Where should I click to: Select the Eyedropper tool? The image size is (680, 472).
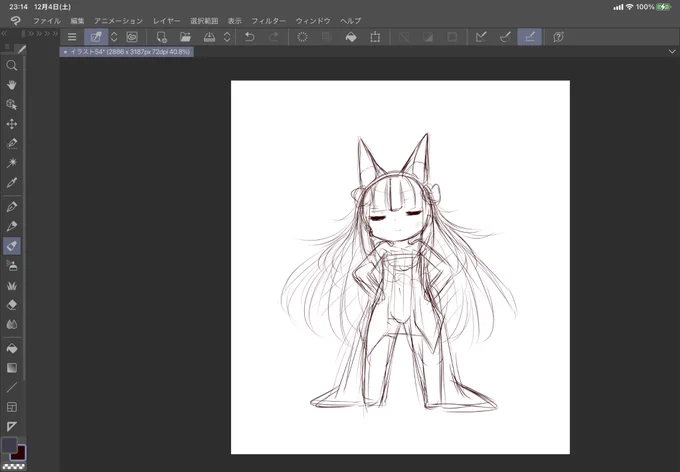click(12, 183)
